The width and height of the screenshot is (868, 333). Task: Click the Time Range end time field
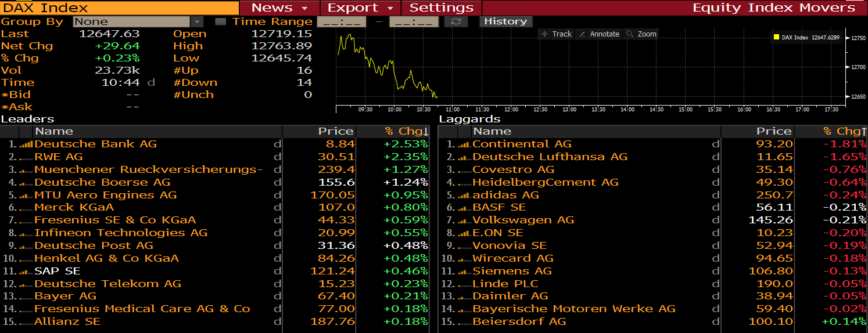pyautogui.click(x=414, y=21)
